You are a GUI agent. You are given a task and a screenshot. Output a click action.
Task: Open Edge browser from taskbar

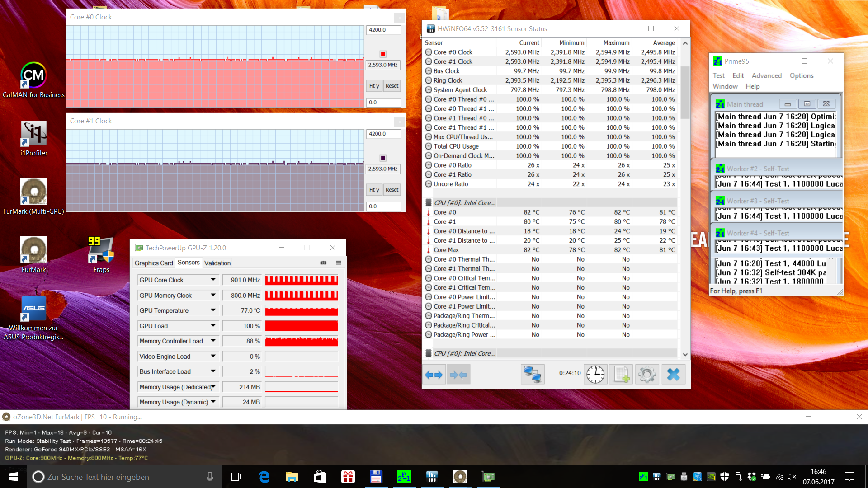(264, 477)
